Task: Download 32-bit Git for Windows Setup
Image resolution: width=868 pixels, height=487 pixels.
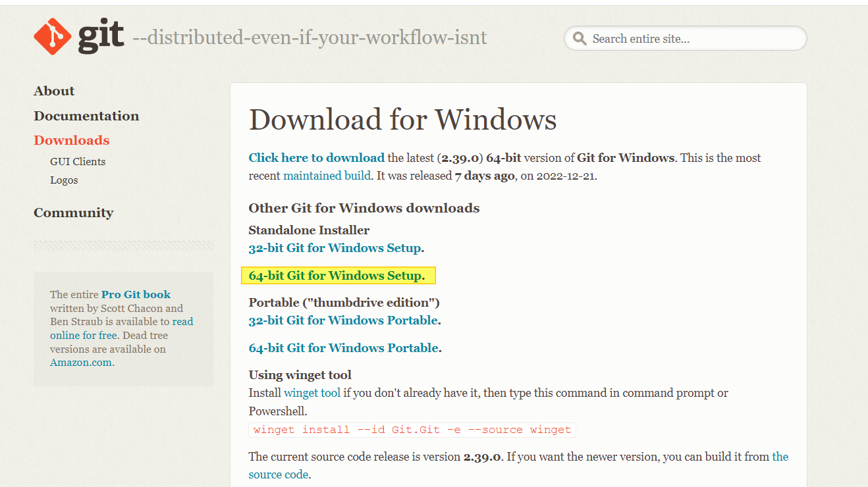Action: [335, 248]
